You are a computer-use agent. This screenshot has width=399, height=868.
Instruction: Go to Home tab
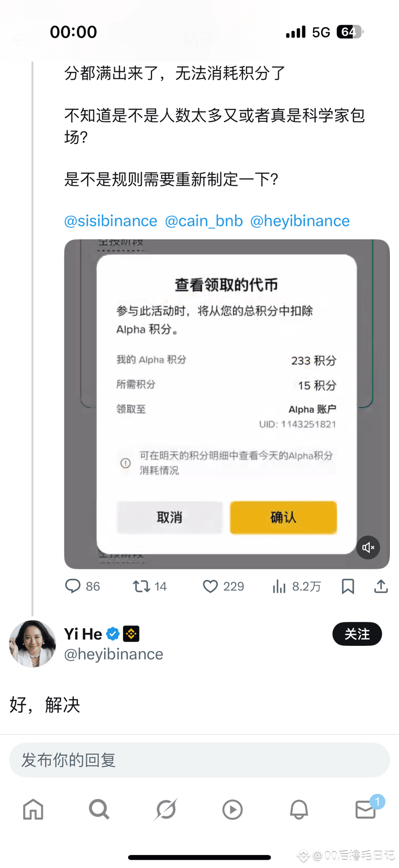click(33, 809)
